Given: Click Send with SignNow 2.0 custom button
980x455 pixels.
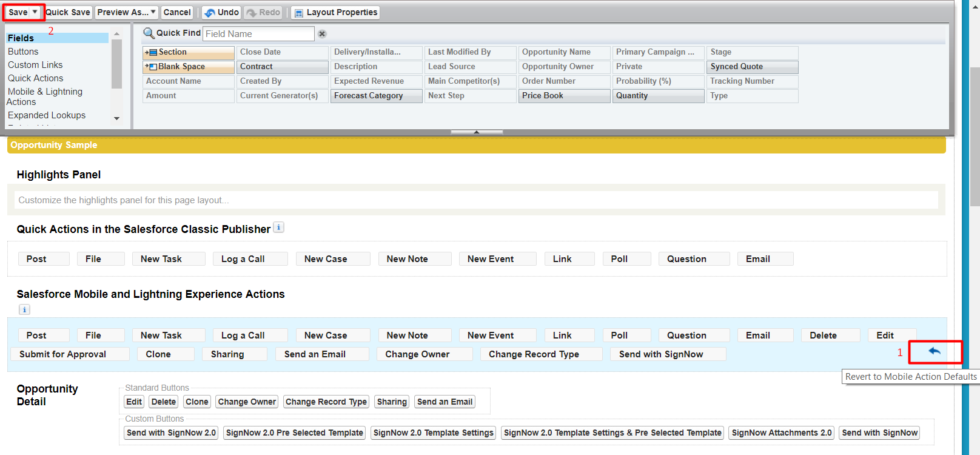Looking at the screenshot, I should pyautogui.click(x=171, y=433).
